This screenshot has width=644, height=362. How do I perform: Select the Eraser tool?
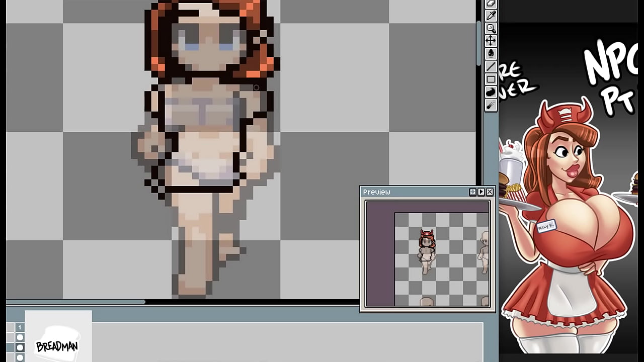pyautogui.click(x=491, y=3)
